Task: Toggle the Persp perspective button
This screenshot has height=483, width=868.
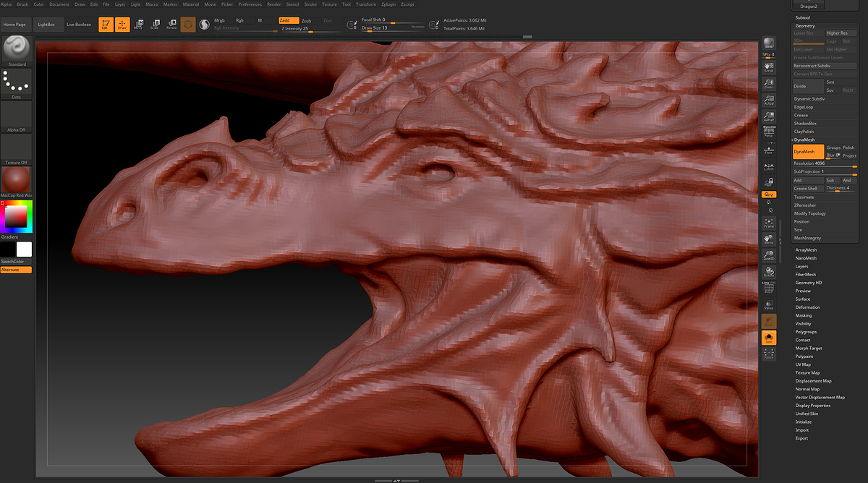Action: tap(769, 132)
